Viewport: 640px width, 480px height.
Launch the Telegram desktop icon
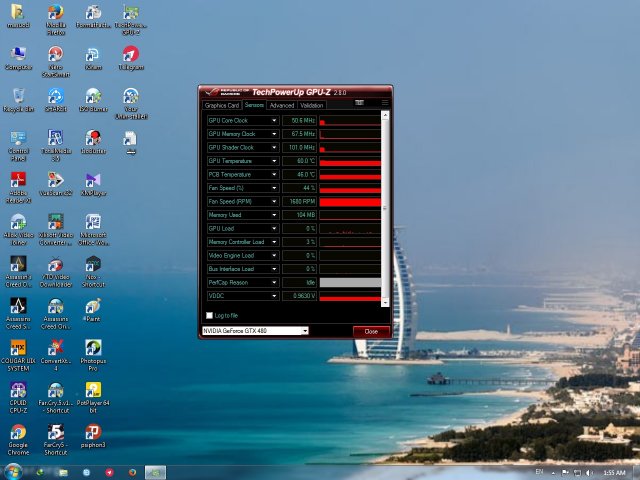130,54
